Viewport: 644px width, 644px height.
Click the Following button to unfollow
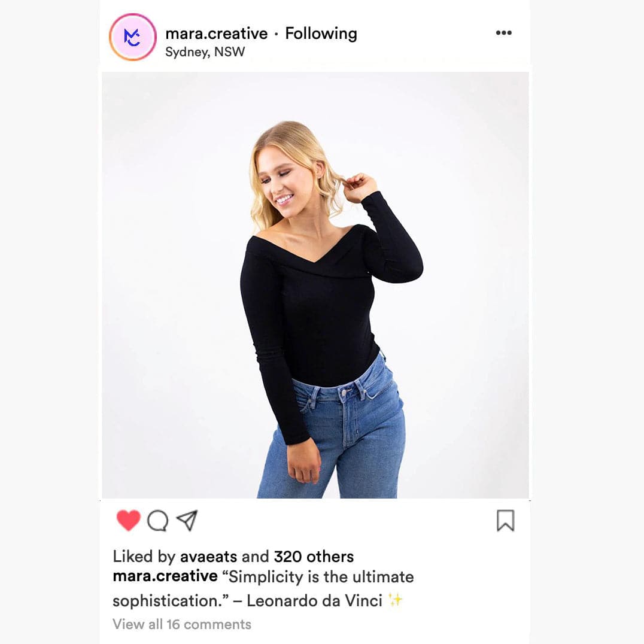coord(321,34)
